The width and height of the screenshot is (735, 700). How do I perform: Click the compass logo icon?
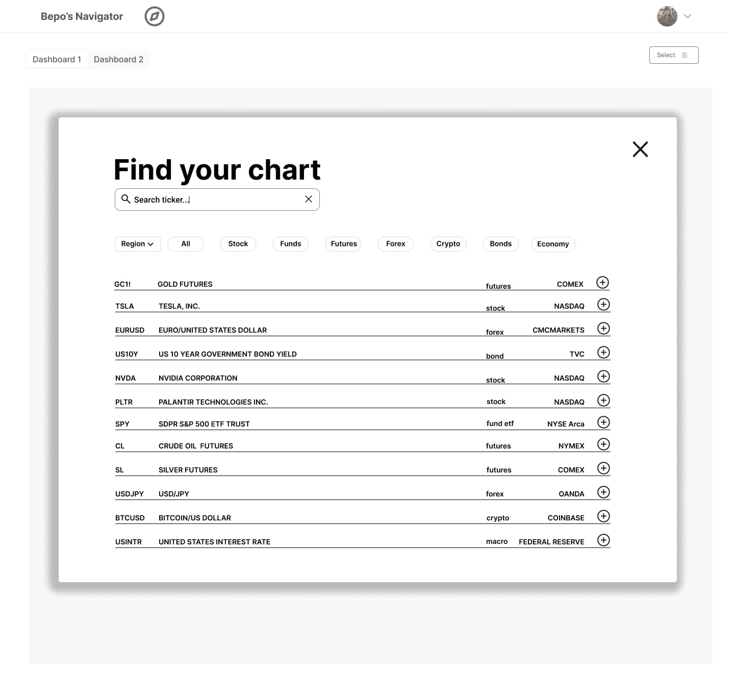point(154,16)
